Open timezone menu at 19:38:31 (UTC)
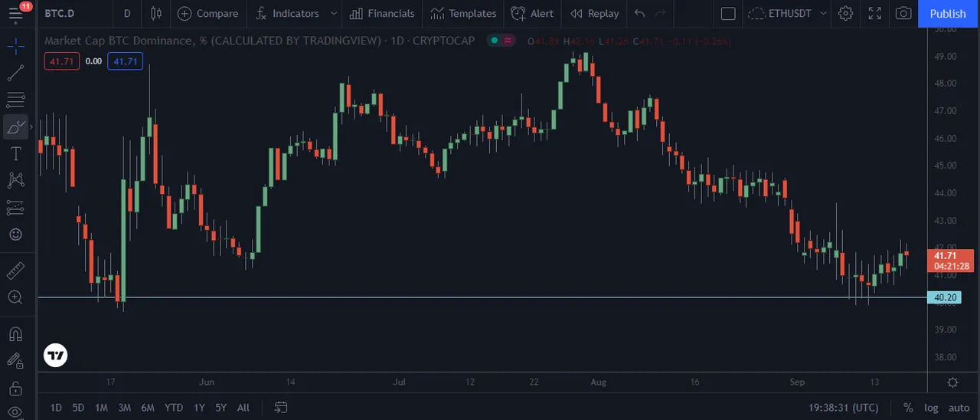 coord(844,408)
